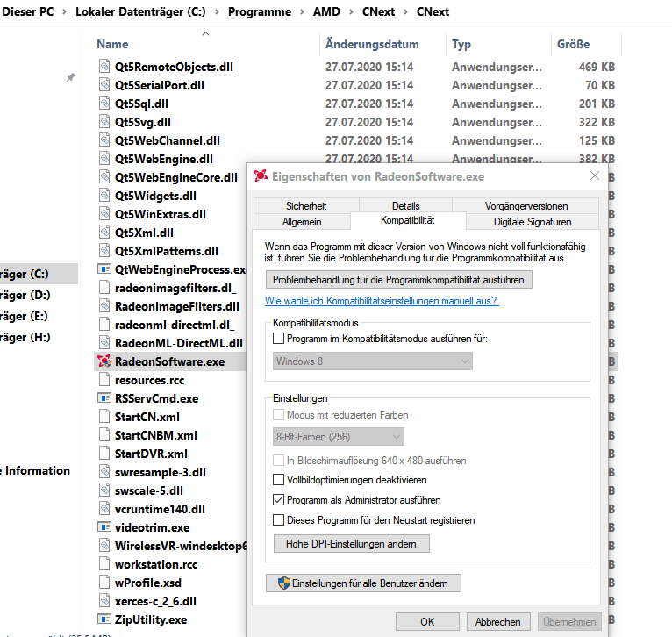The width and height of the screenshot is (672, 637).
Task: Open the Vorgängerversionen tab
Action: pyautogui.click(x=525, y=206)
